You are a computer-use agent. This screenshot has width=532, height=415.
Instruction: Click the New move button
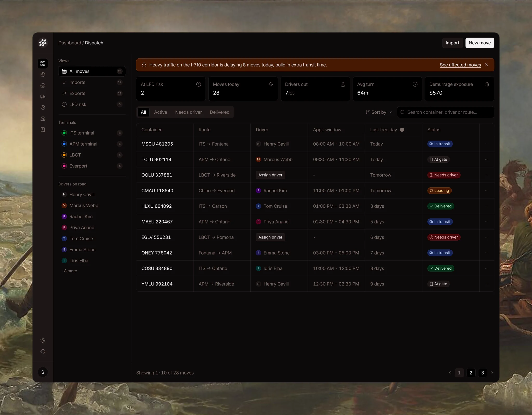(x=480, y=43)
